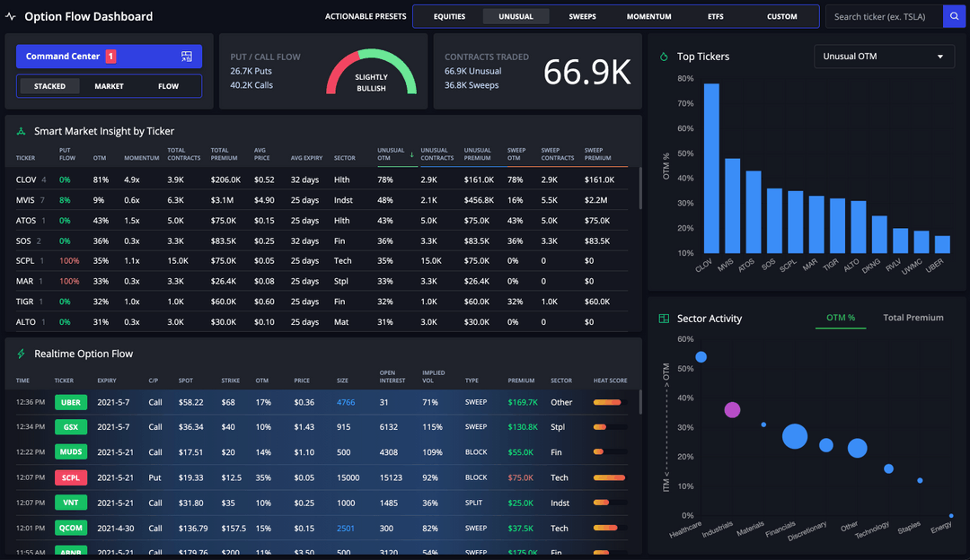Click the search magnifier button
This screenshot has width=970, height=560.
tap(954, 17)
